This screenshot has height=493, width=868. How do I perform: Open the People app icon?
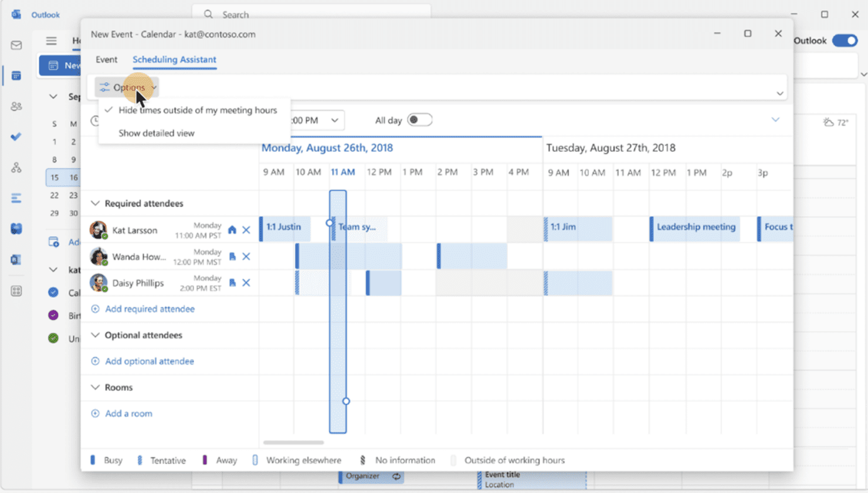16,106
